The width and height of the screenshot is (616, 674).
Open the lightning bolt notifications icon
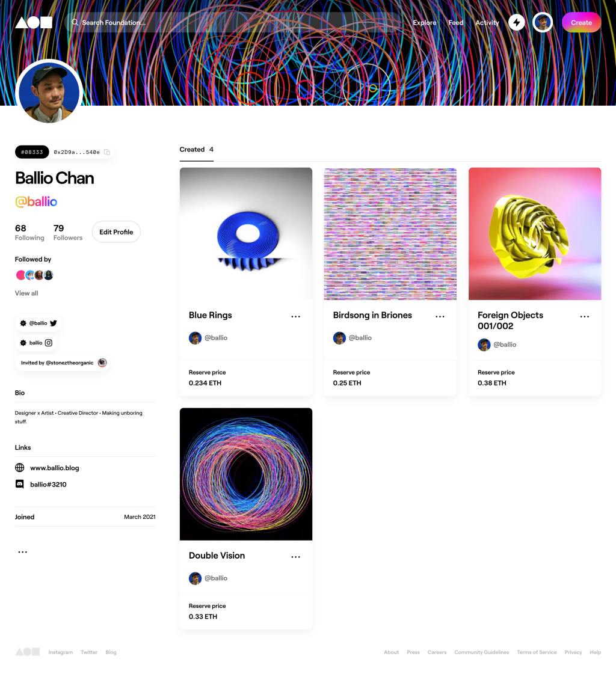[516, 22]
